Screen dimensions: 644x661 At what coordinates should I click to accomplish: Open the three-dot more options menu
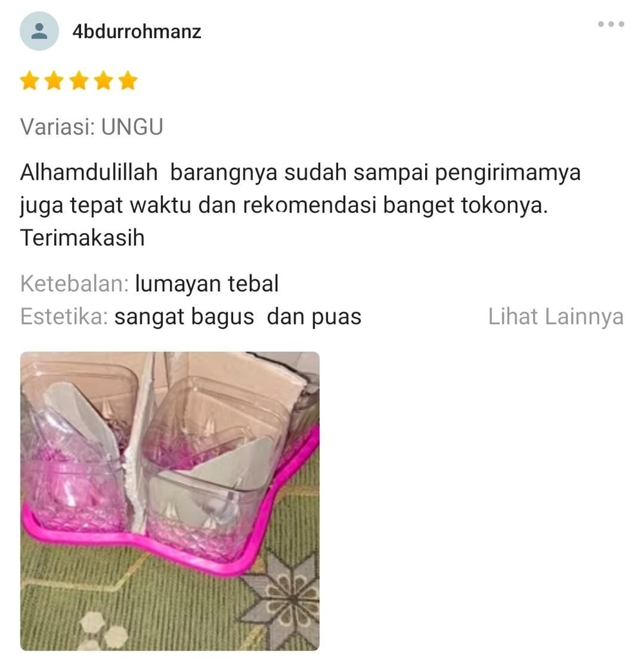coord(611,24)
